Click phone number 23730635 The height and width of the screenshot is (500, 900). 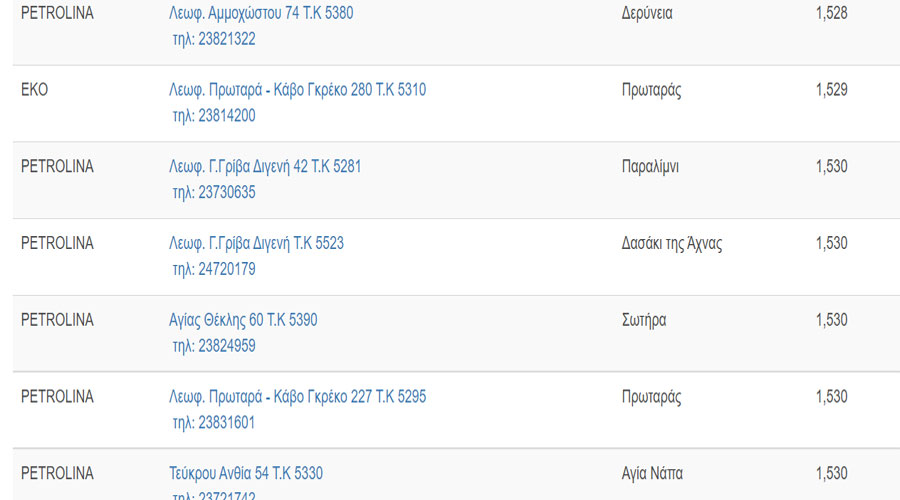[x=213, y=193]
